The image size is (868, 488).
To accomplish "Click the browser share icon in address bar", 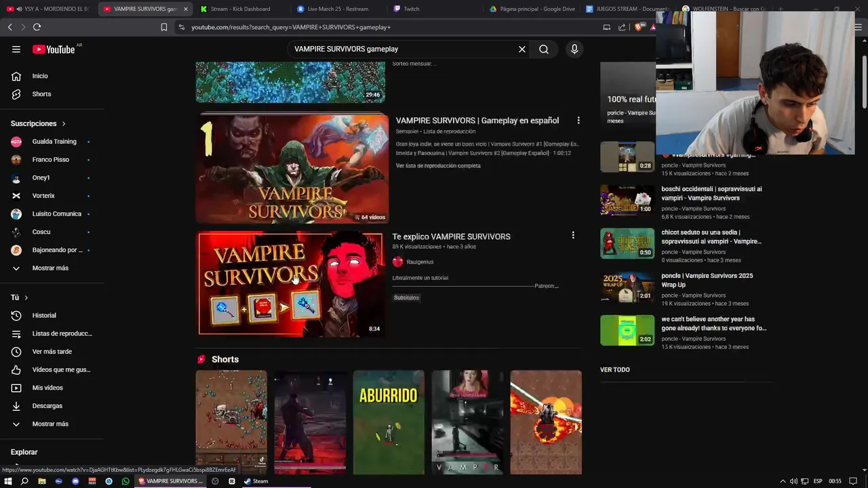I will 622,27.
